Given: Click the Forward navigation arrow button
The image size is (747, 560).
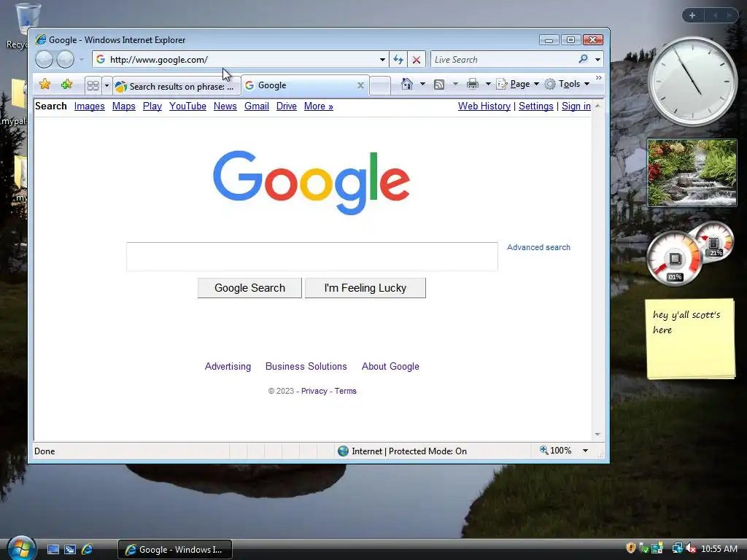Looking at the screenshot, I should [65, 60].
